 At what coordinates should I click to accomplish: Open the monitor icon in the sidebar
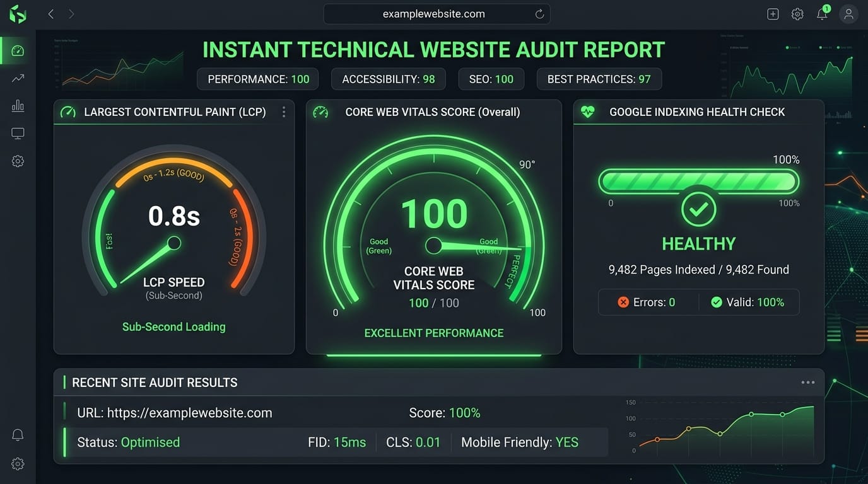(18, 134)
